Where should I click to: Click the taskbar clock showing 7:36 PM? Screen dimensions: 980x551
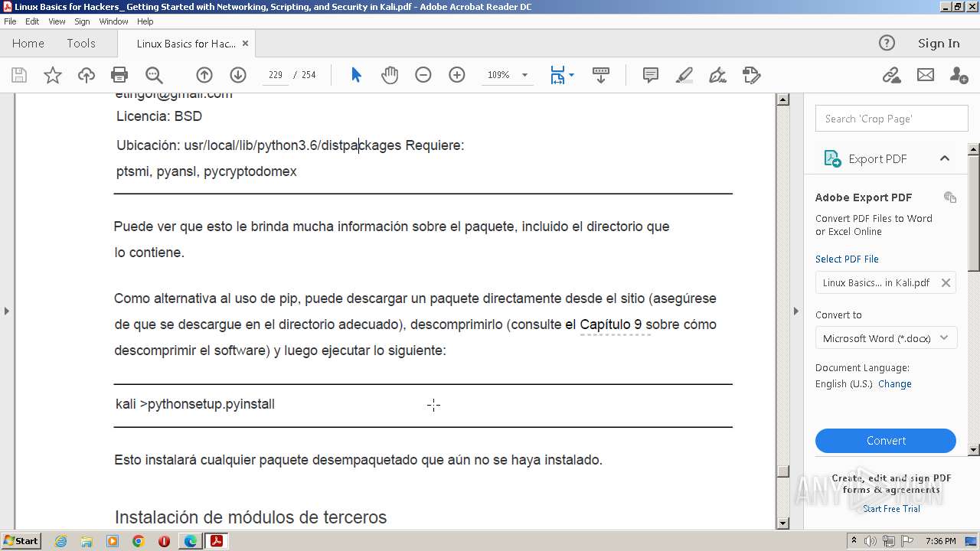[940, 541]
